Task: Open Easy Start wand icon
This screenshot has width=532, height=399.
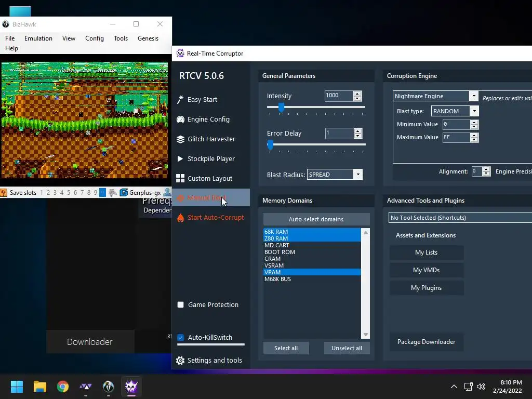Action: coord(180,99)
